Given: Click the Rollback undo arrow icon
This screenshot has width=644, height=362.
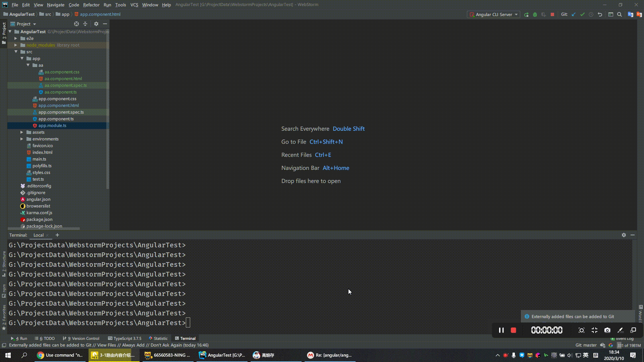Looking at the screenshot, I should [600, 14].
